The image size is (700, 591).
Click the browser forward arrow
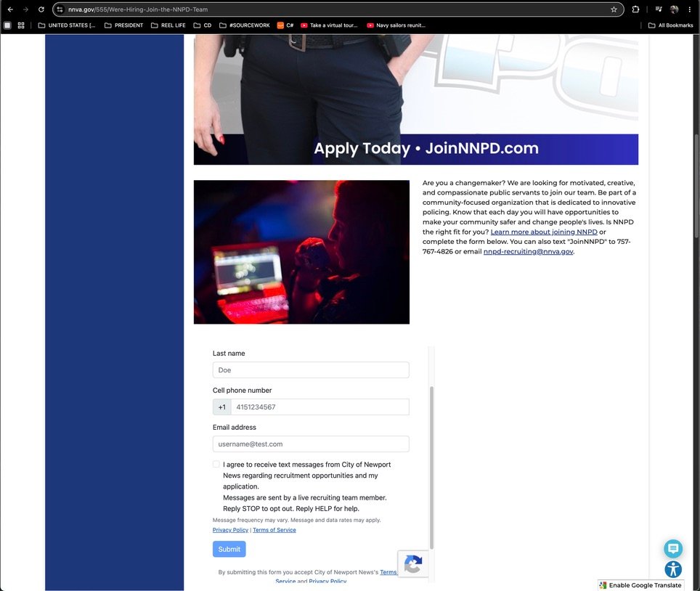25,9
